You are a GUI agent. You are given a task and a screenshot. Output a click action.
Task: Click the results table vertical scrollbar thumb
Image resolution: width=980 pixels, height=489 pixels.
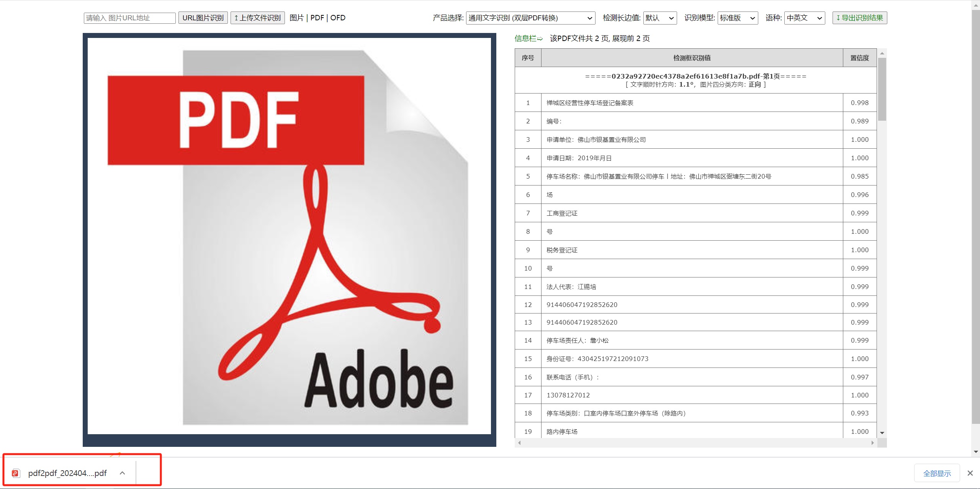[x=882, y=89]
